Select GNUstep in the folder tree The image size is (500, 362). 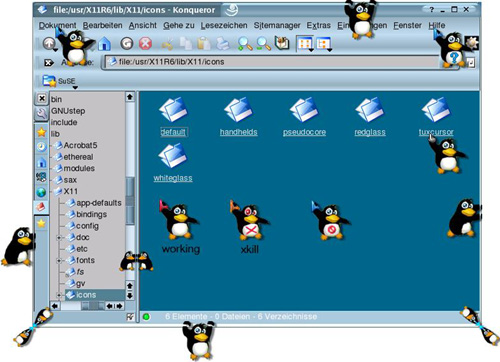point(68,111)
